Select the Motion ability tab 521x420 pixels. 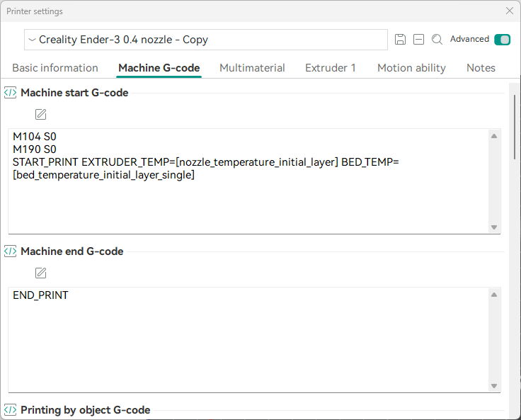click(x=411, y=68)
